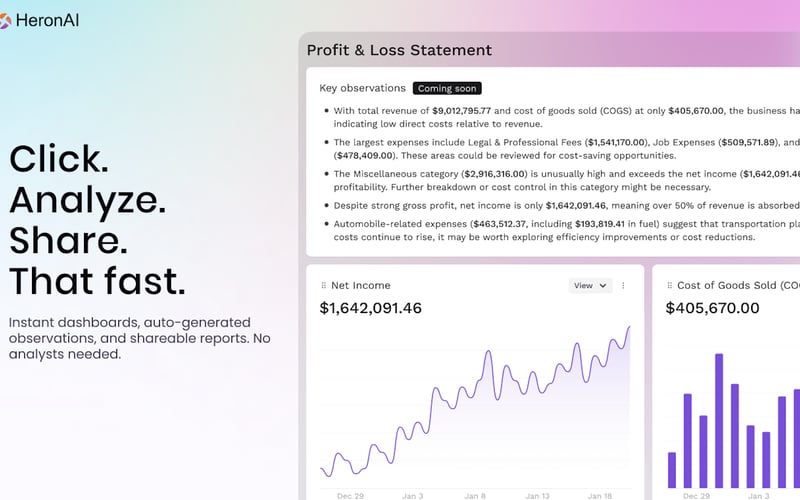Click the Cost of Goods Sold drag handle
Viewport: 800px width, 500px height.
point(669,286)
